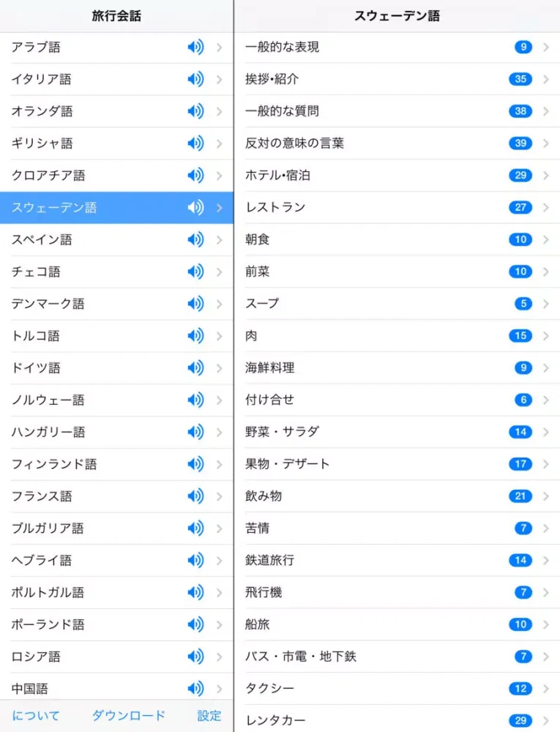Play audio for フィンランド語
Screen dimensions: 560x732
(195, 464)
